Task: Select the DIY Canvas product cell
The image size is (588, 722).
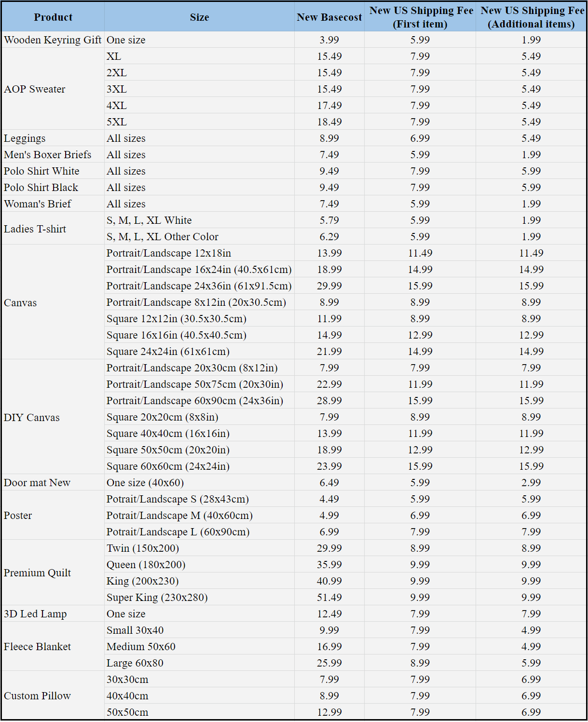Action: pyautogui.click(x=32, y=418)
